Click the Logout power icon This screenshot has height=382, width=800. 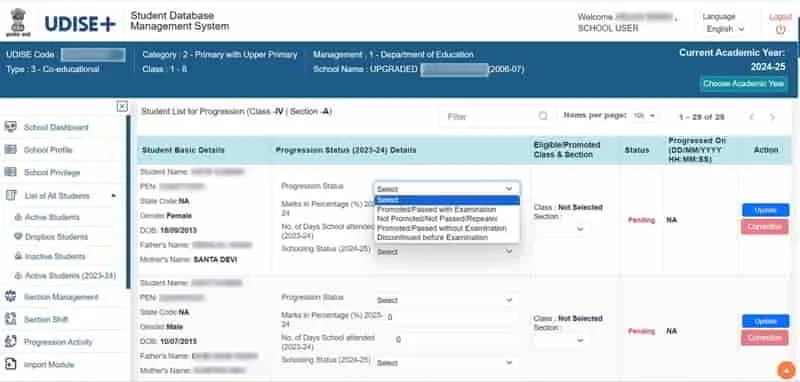[x=780, y=30]
